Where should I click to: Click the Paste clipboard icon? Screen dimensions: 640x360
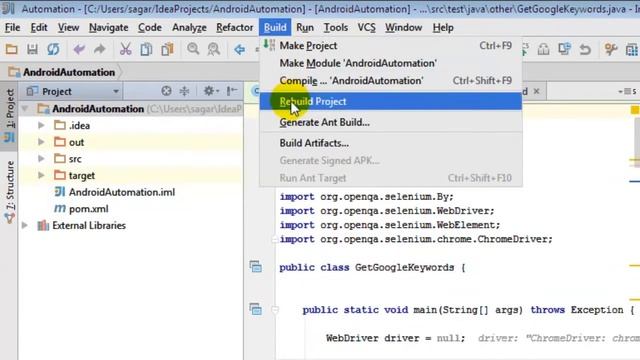pos(167,50)
